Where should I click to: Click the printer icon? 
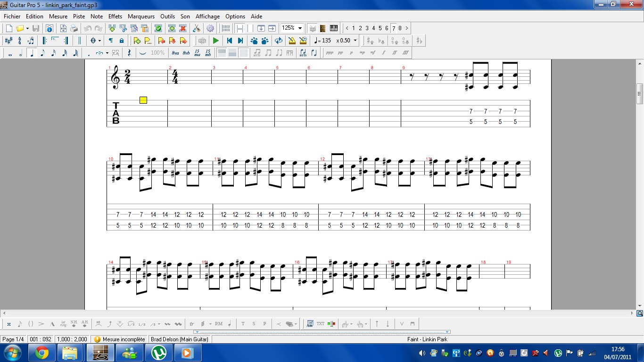click(74, 28)
